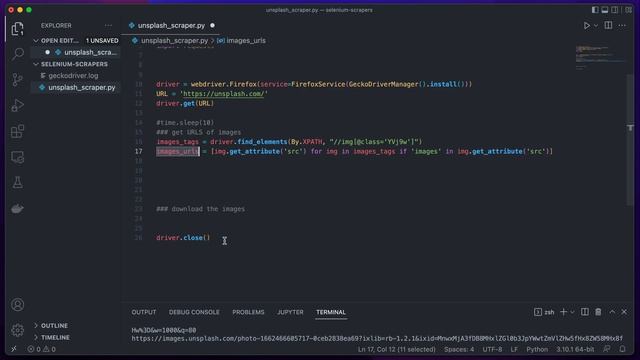The width and height of the screenshot is (640, 360).
Task: Select Python interpreter 3.10.1 64-bit
Action: 575,349
